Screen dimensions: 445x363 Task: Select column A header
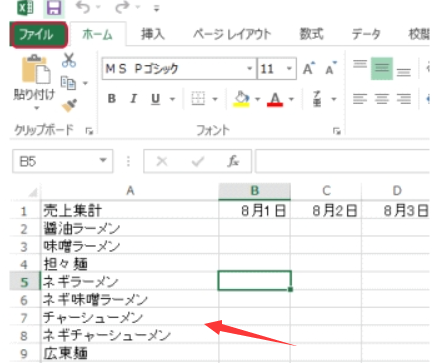click(130, 191)
